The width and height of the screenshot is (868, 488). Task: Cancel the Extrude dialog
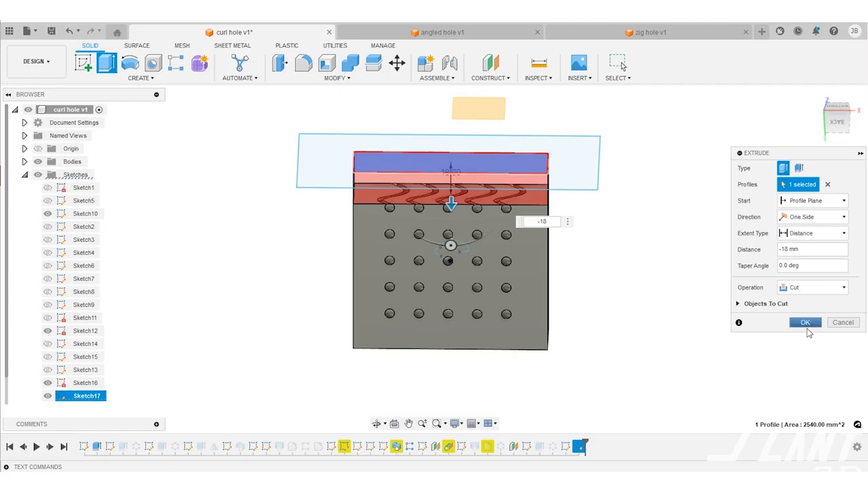843,323
